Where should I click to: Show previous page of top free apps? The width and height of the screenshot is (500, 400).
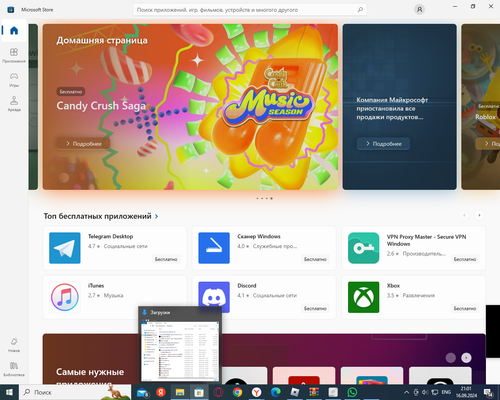point(464,215)
